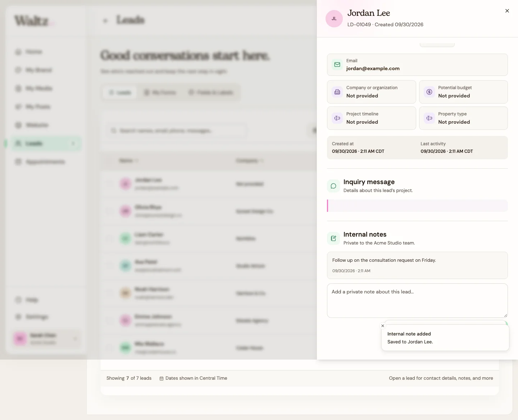
Task: Tick the checkbox for the Jordan Lee row
Action: coord(109,184)
